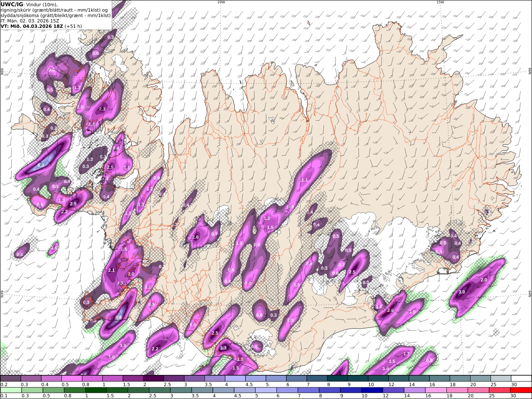Click the bottom-row red swatch after 30

[521, 390]
